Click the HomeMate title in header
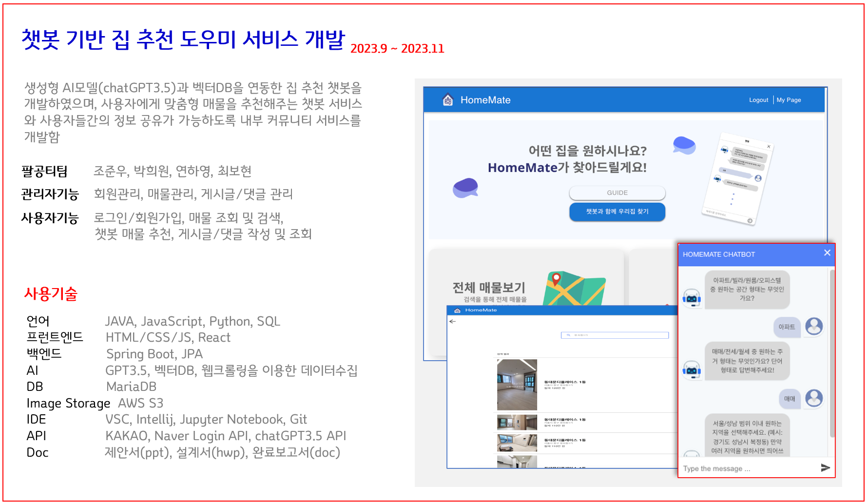 (x=485, y=100)
